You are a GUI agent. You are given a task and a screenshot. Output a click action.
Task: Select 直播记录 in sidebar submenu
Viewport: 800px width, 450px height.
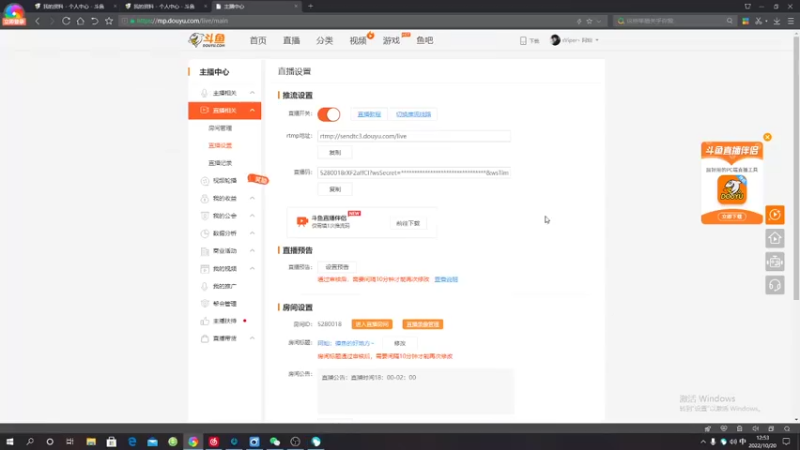click(x=220, y=163)
